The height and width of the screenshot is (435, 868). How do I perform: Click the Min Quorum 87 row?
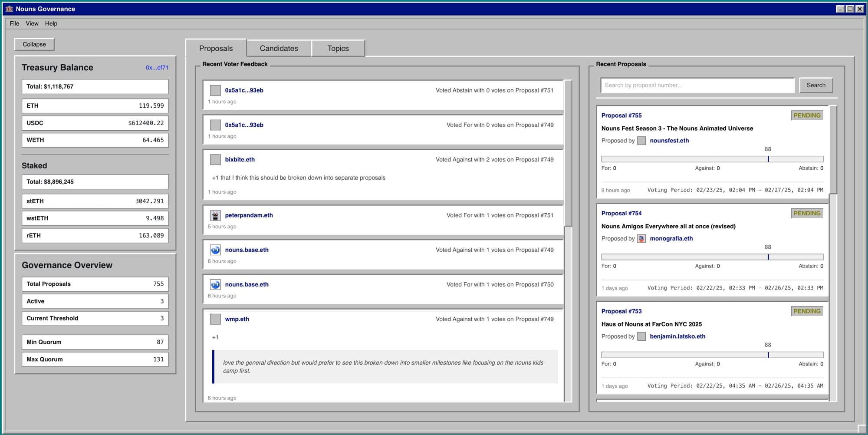[95, 342]
